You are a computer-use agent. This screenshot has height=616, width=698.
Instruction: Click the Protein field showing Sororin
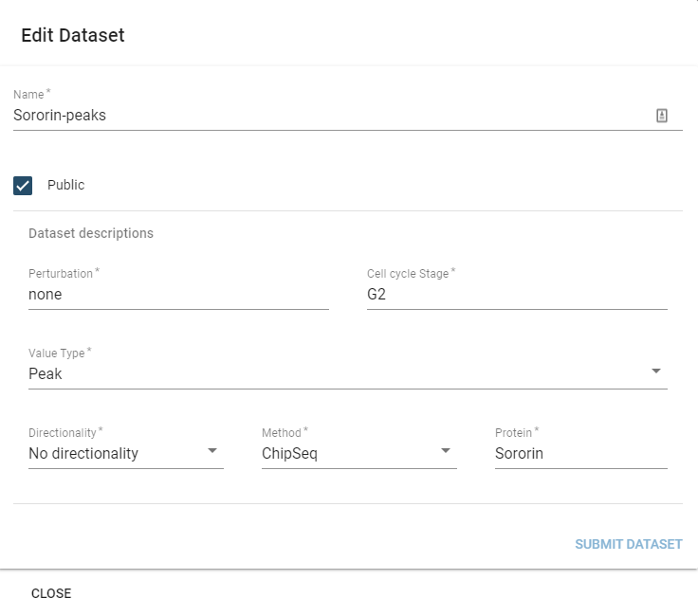[580, 454]
